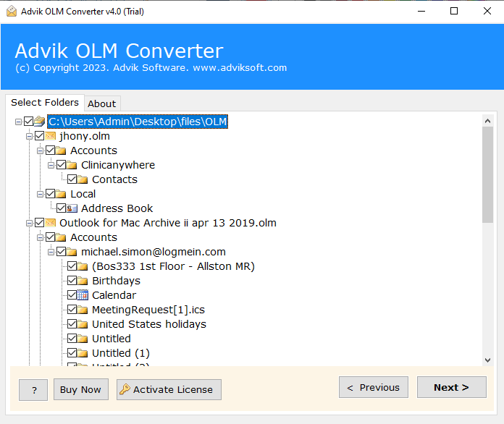Click the calendar grid icon next to Calendar
504x424 pixels.
tap(83, 295)
